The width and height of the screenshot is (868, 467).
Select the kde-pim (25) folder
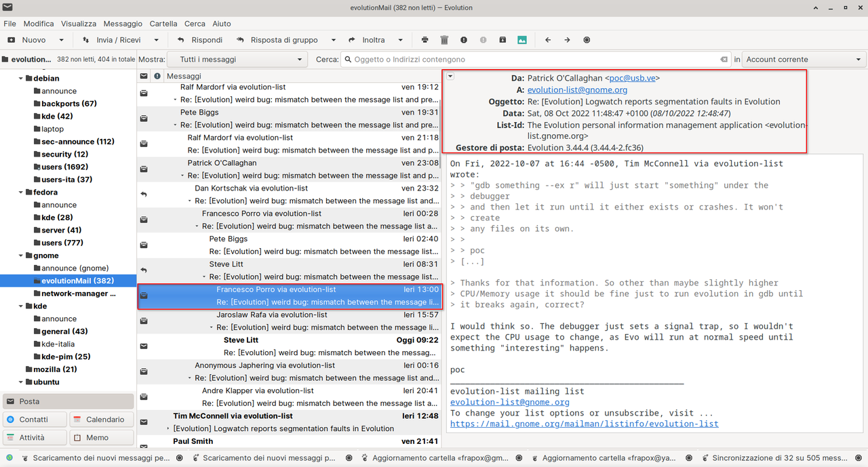66,357
